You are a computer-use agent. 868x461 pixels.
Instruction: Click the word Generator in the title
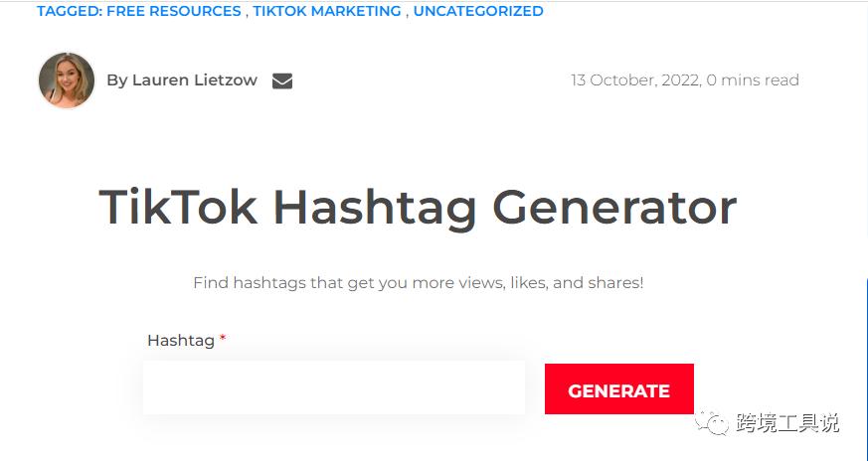(614, 208)
